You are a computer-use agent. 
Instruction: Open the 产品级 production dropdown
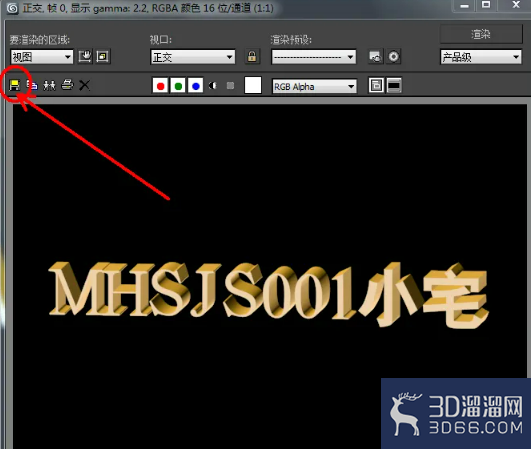tap(481, 57)
